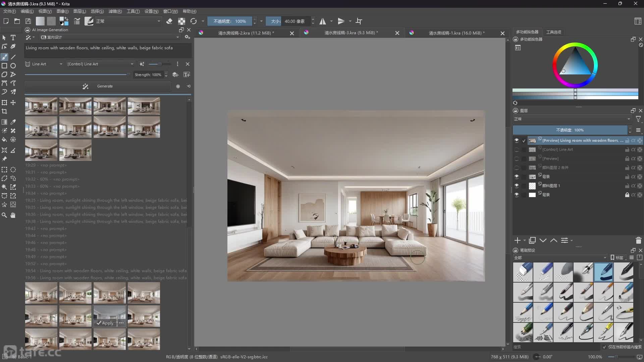
Task: Click the Generate button
Action: click(98, 86)
